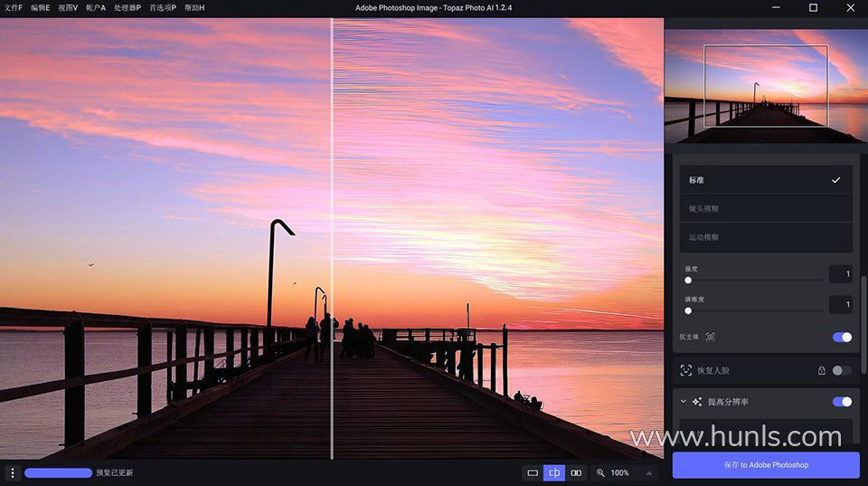Switch to single view mode icon

(533, 472)
